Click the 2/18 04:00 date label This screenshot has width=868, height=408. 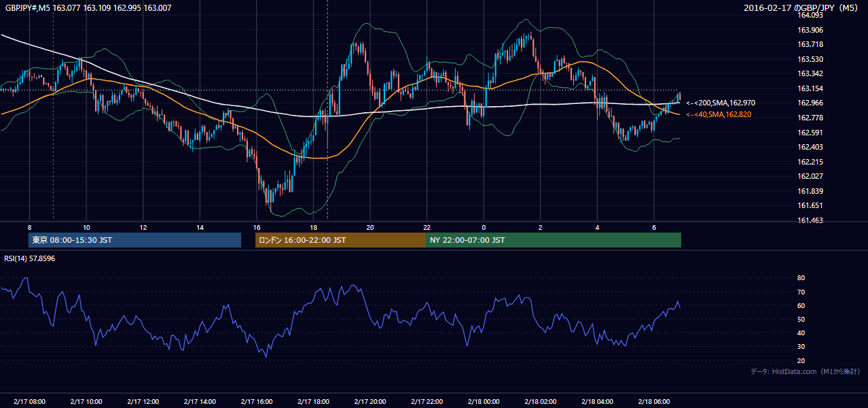[x=597, y=402]
